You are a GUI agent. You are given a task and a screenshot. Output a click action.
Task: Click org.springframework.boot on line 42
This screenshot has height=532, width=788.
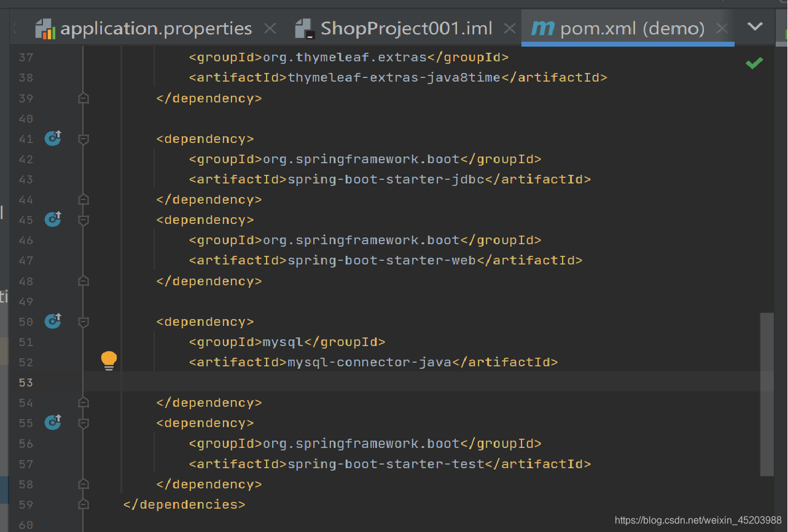361,159
